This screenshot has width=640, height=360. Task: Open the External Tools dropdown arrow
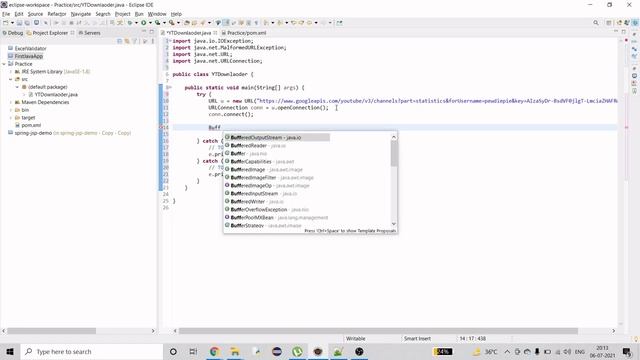(178, 23)
